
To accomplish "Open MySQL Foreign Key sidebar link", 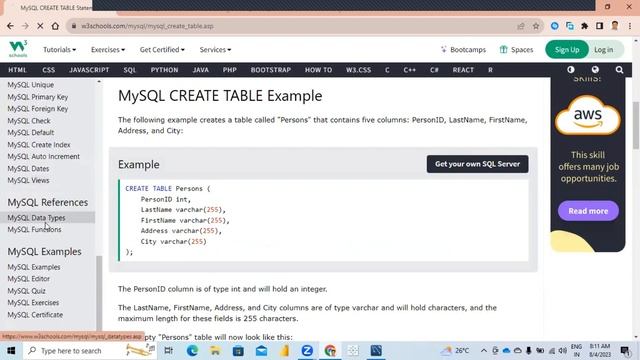I will pyautogui.click(x=38, y=109).
